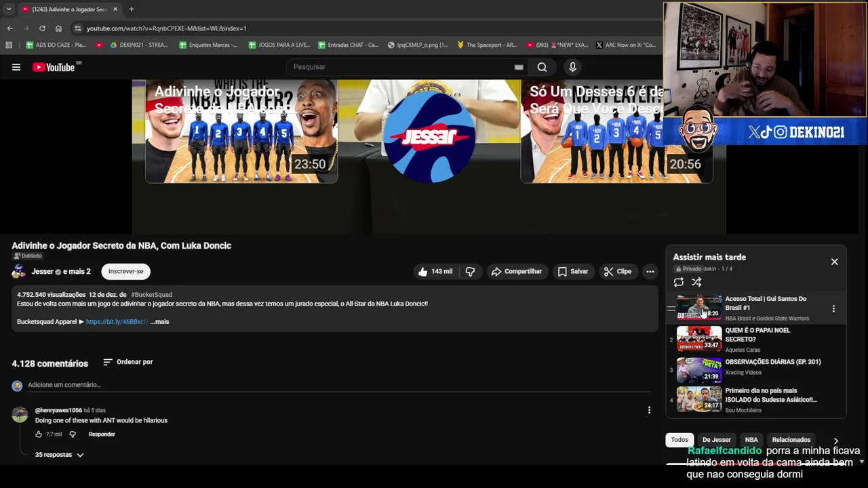This screenshot has height=488, width=868.
Task: Open the bit.ly Bucketsquad Apparel link
Action: [x=117, y=322]
